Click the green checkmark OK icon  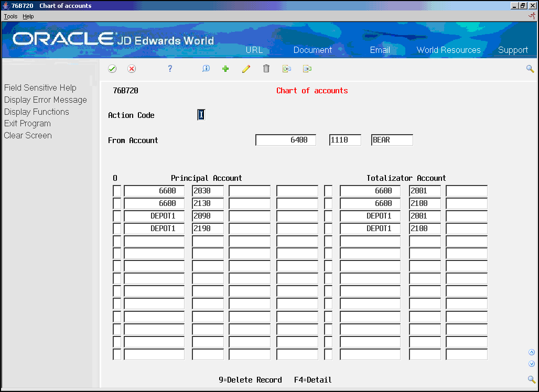coord(112,69)
